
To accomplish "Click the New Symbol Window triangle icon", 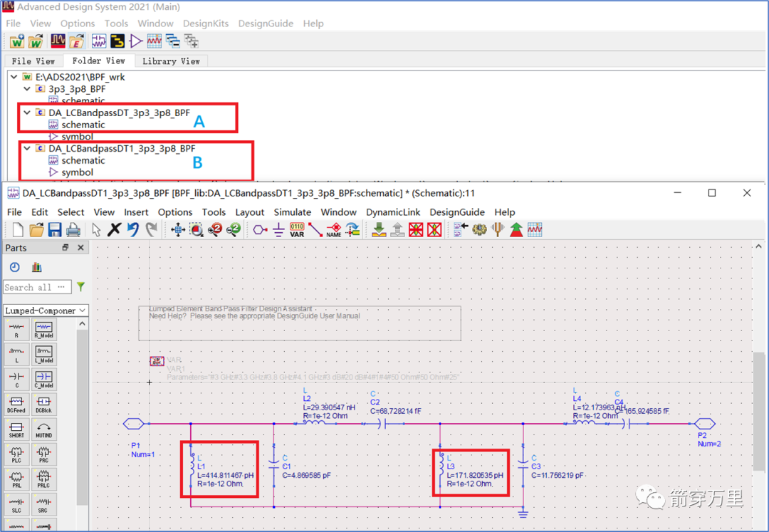I will (136, 42).
